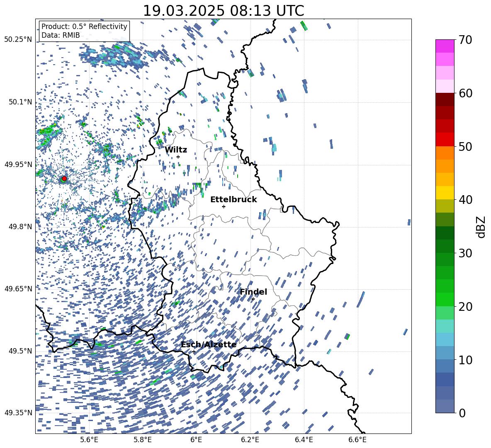The image size is (491, 448).
Task: Click the bright green colorbar segment near 20
Action: pos(445,300)
